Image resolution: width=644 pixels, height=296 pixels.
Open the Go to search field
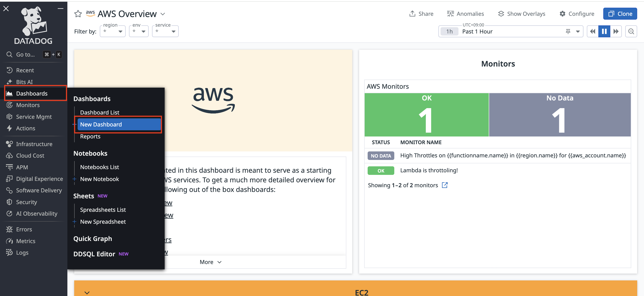26,55
